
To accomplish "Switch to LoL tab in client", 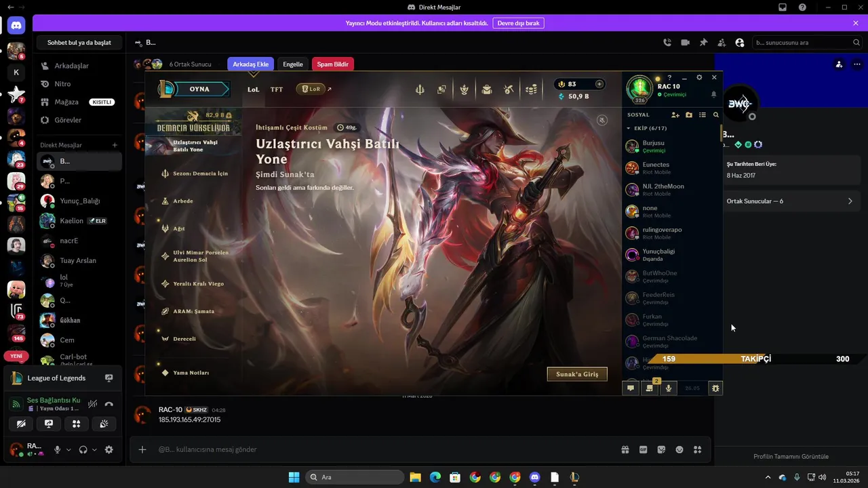I will click(x=253, y=89).
